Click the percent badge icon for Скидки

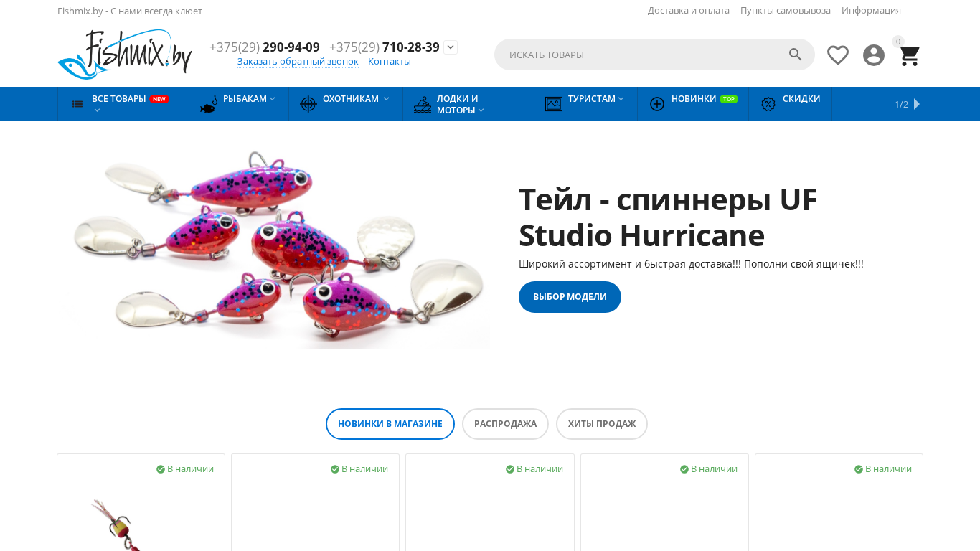(x=768, y=104)
